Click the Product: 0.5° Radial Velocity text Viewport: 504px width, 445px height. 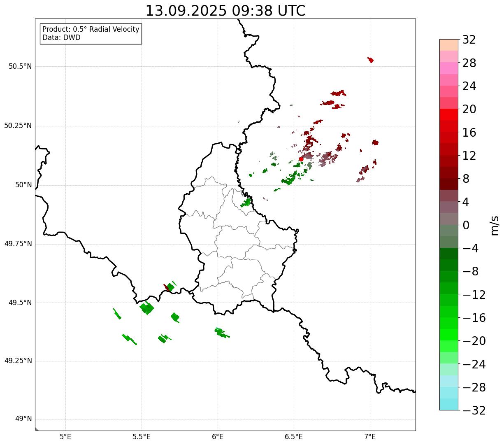coord(91,30)
